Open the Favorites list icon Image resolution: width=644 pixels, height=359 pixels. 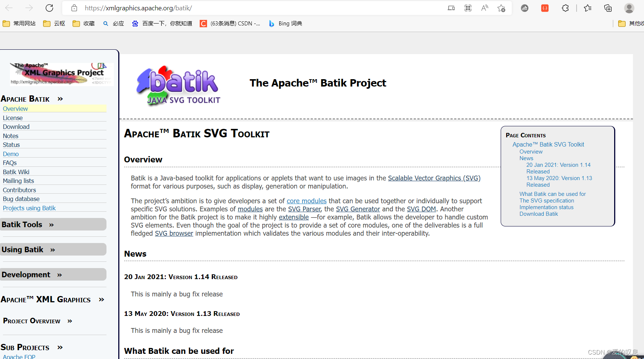[588, 8]
